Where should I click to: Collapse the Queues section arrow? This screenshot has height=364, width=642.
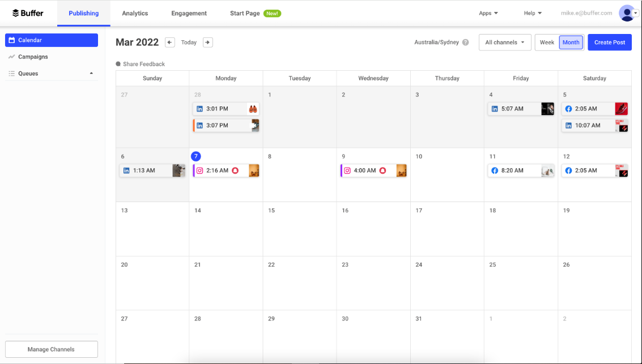pos(91,74)
